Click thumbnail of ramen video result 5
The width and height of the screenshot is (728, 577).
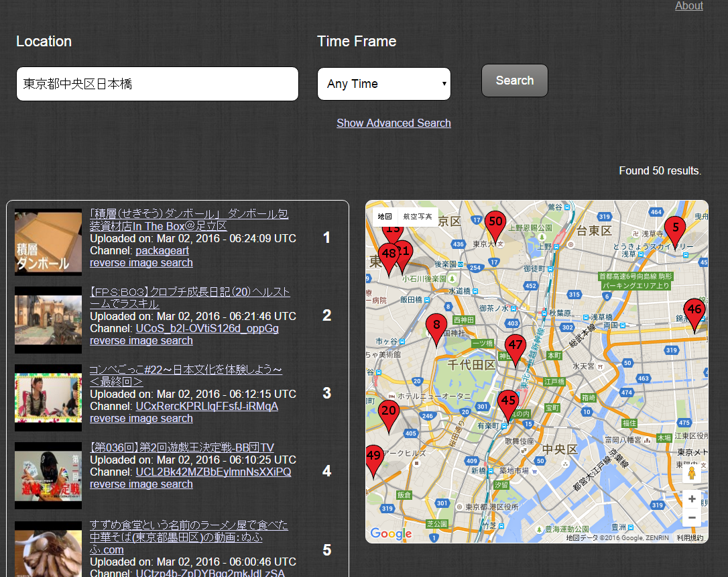coord(48,549)
